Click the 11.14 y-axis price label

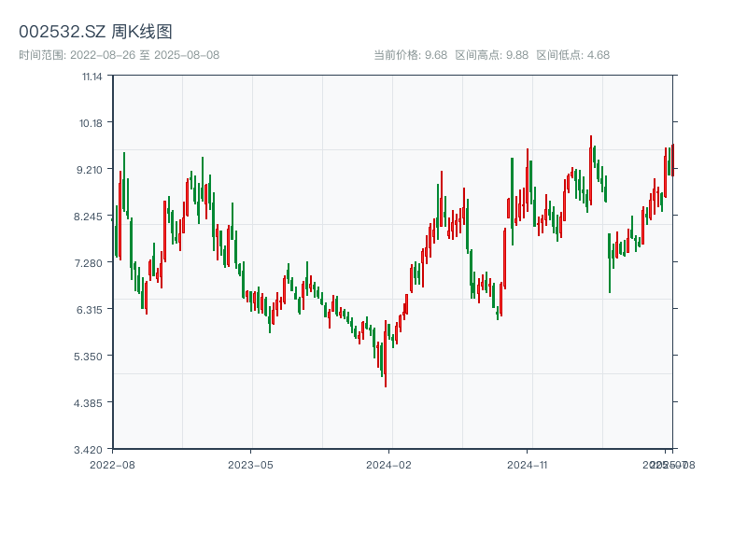click(92, 77)
